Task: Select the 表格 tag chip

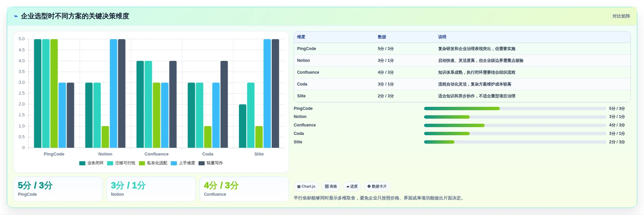Action: [x=331, y=187]
